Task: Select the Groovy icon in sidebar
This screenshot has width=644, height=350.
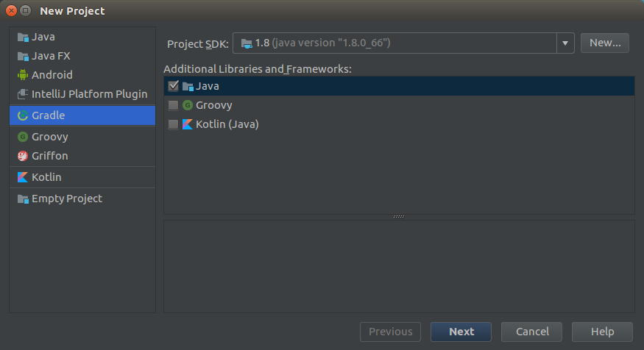Action: pos(23,137)
